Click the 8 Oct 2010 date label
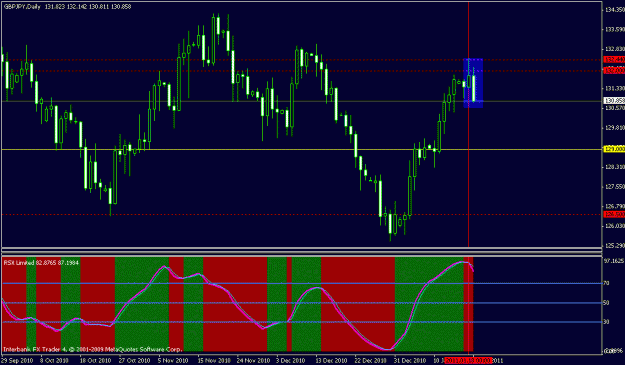625x365 pixels. click(54, 361)
